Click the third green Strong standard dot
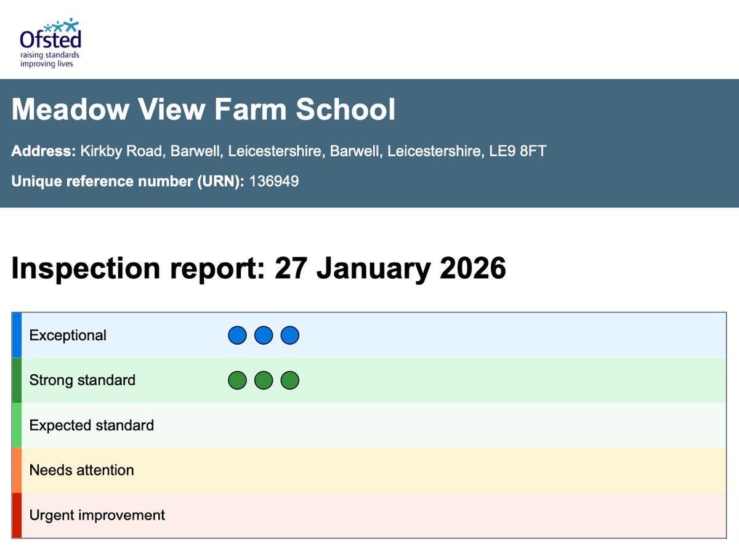 click(x=290, y=381)
